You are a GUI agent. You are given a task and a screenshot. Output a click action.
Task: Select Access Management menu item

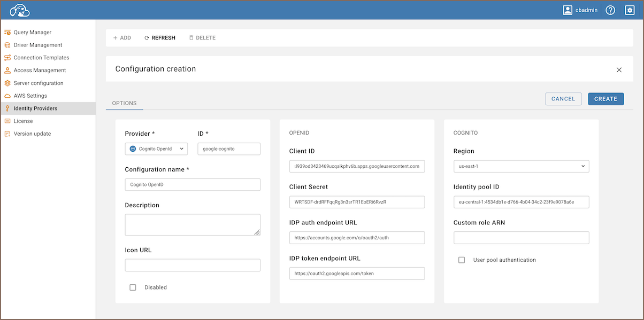(40, 71)
